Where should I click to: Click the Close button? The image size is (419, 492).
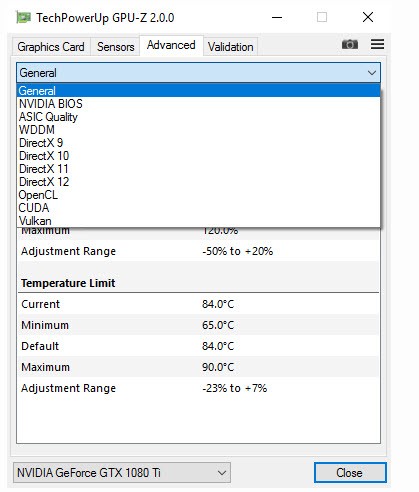350,472
